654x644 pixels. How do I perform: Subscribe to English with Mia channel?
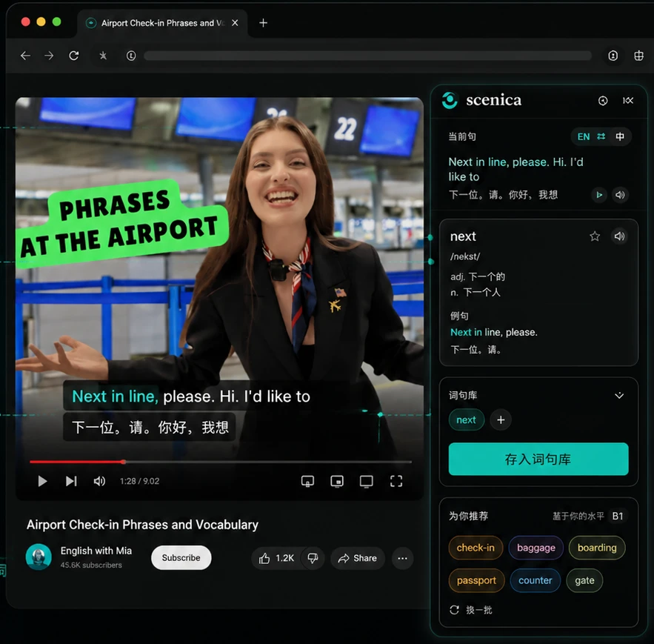tap(181, 557)
